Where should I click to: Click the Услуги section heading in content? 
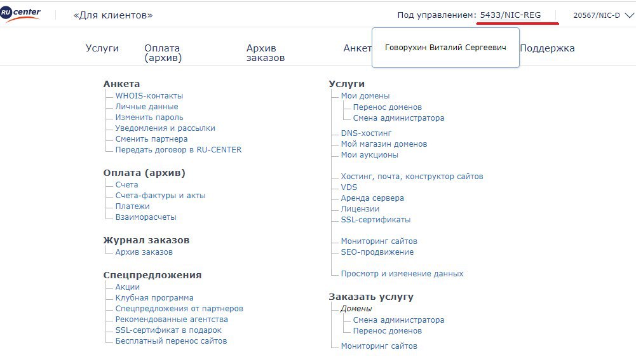tap(346, 84)
